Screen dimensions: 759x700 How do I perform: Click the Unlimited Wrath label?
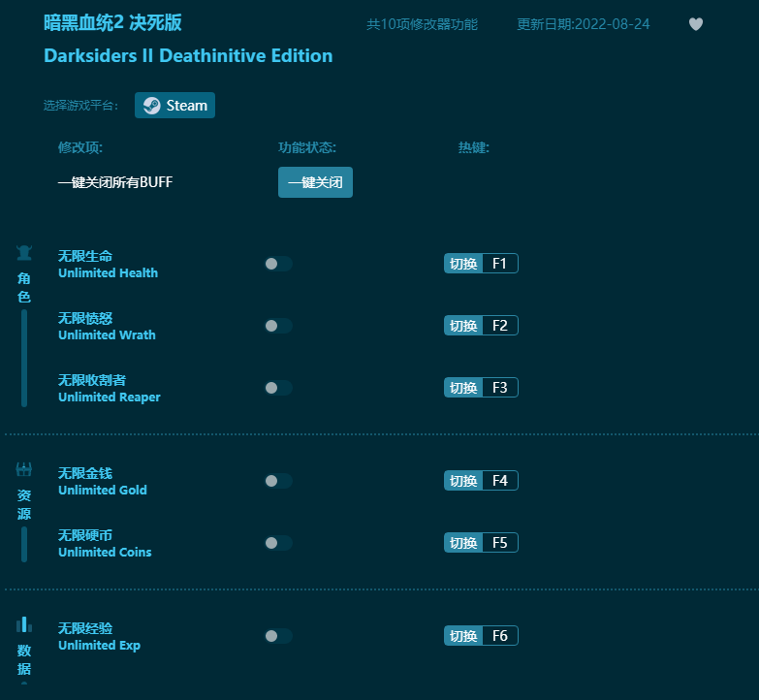click(107, 335)
